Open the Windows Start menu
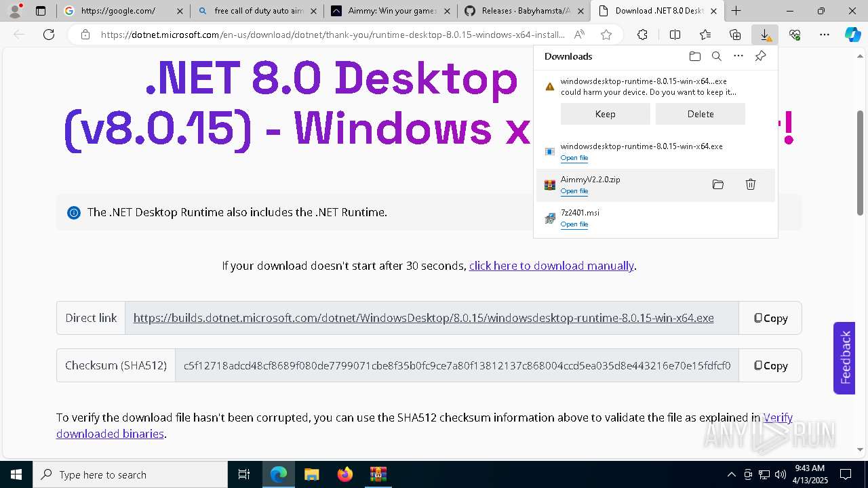Image resolution: width=868 pixels, height=488 pixels. click(x=16, y=474)
